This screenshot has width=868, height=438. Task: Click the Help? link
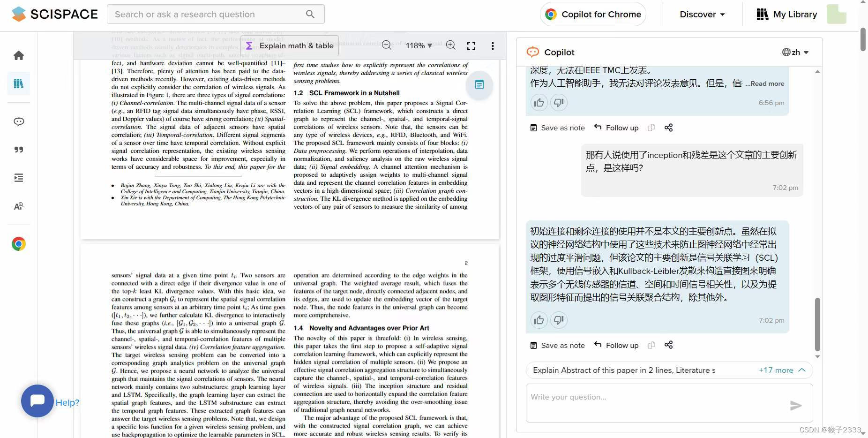(67, 402)
